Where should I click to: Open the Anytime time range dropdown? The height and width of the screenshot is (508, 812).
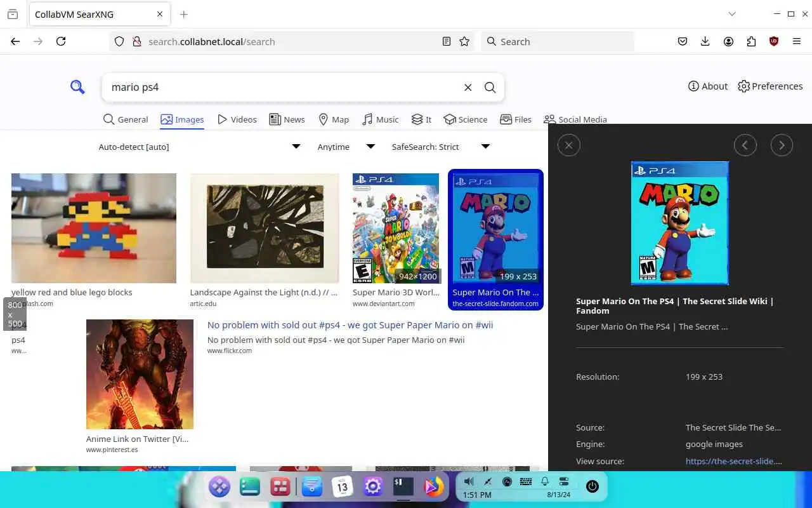pos(346,147)
